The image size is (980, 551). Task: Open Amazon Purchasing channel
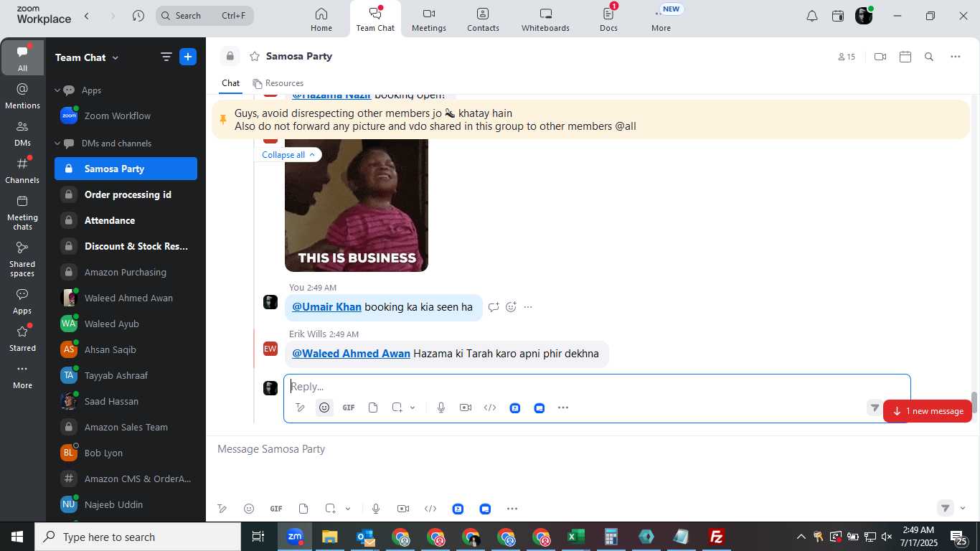[x=126, y=272]
